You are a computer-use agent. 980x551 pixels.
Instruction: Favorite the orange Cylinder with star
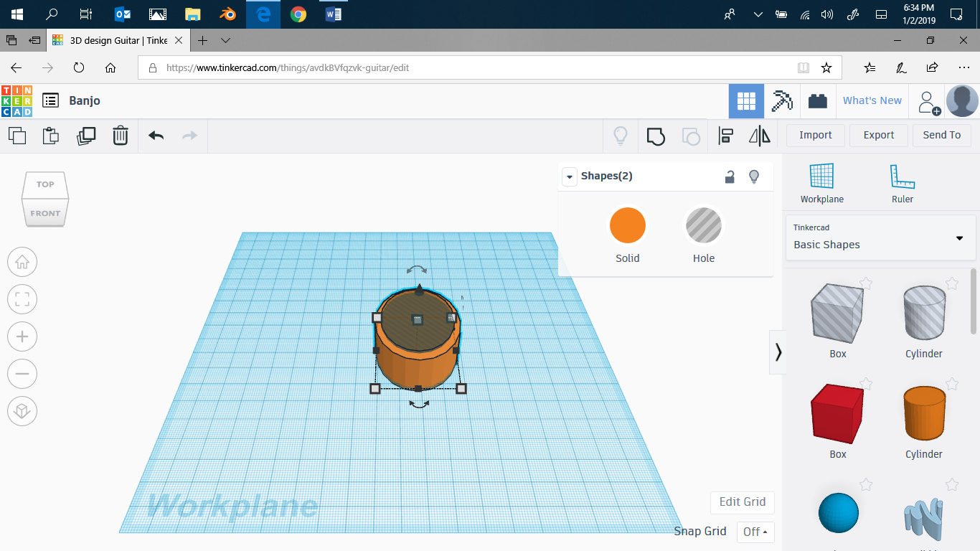point(952,384)
